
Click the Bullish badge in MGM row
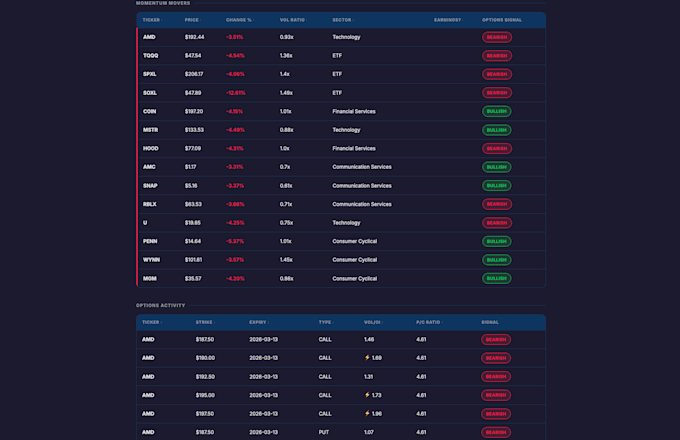click(497, 278)
